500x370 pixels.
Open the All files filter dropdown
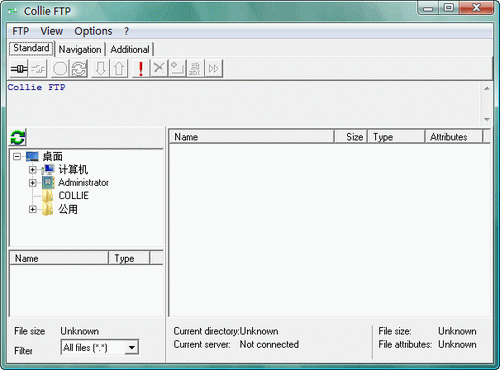coord(132,348)
